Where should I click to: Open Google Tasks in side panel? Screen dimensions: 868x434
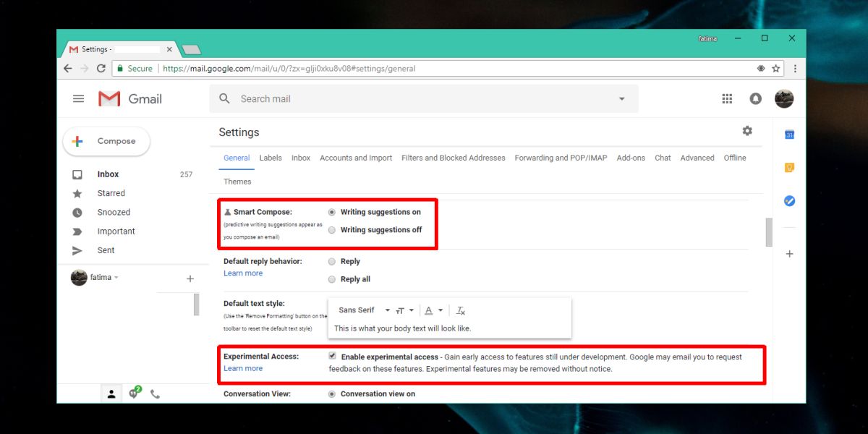(x=789, y=201)
